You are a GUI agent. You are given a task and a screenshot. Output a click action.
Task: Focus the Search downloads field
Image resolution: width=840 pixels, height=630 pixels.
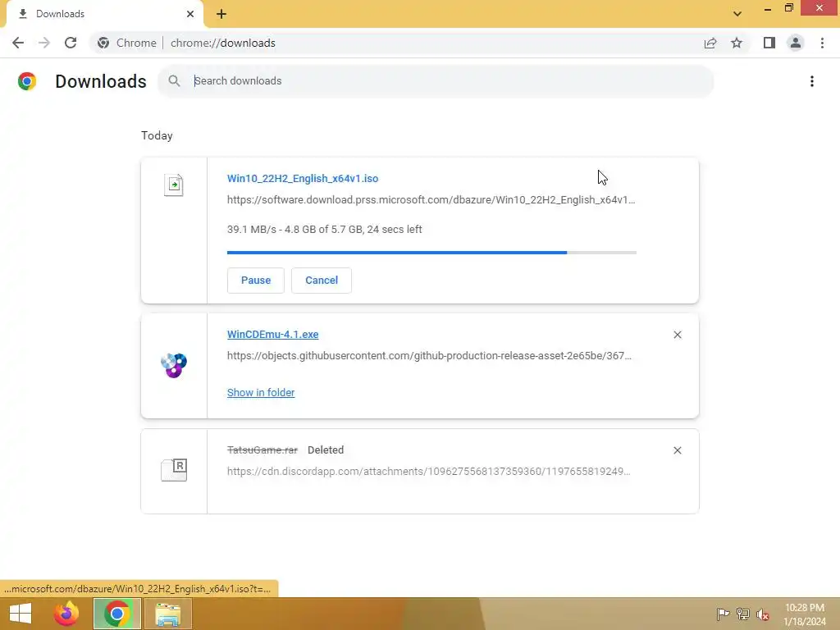(x=436, y=81)
